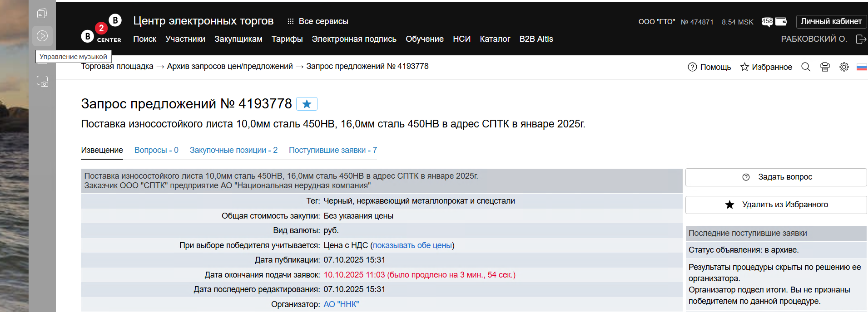This screenshot has width=868, height=312.
Task: Open the B2B Center logo home link
Action: pos(101,29)
